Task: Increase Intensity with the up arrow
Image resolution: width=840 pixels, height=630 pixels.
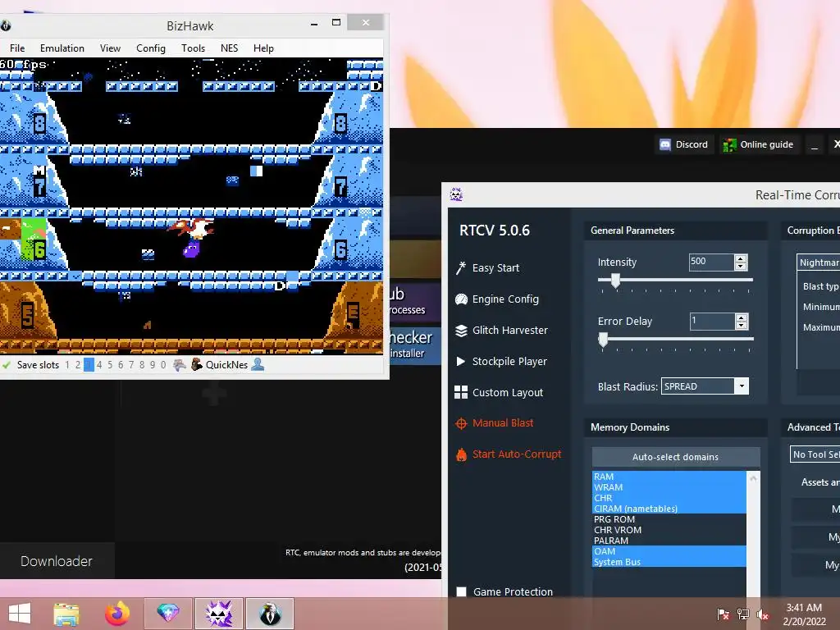Action: point(741,258)
